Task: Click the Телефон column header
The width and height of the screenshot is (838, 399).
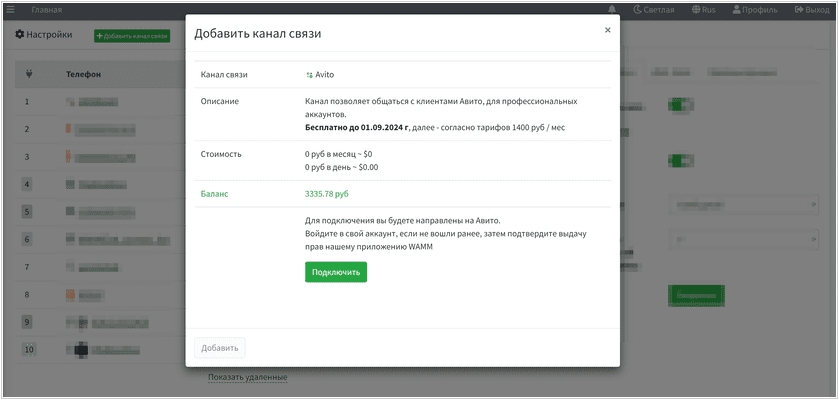Action: (83, 75)
